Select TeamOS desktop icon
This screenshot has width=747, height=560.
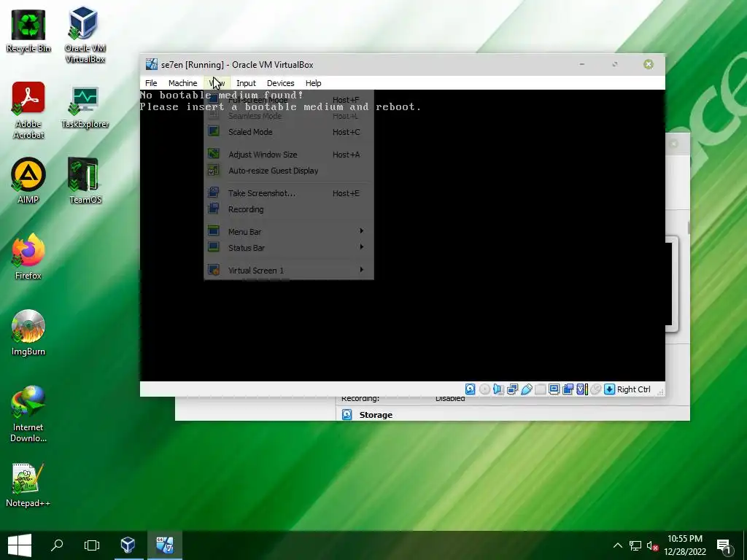click(85, 181)
